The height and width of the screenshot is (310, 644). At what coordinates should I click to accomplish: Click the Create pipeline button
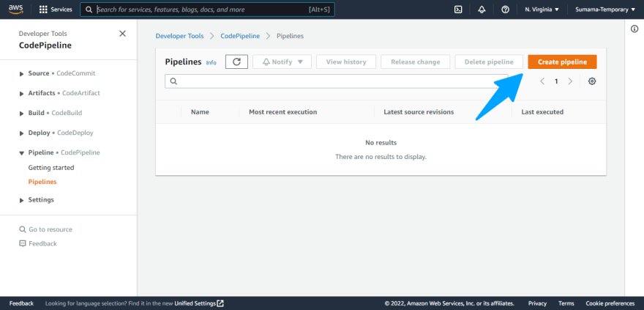coord(562,62)
